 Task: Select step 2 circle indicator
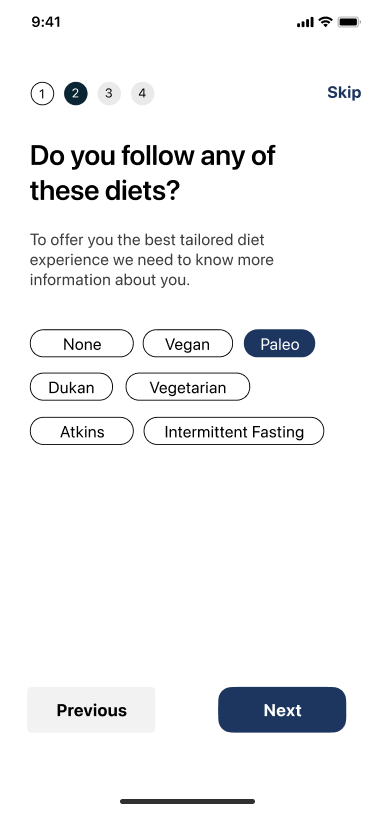[x=76, y=94]
